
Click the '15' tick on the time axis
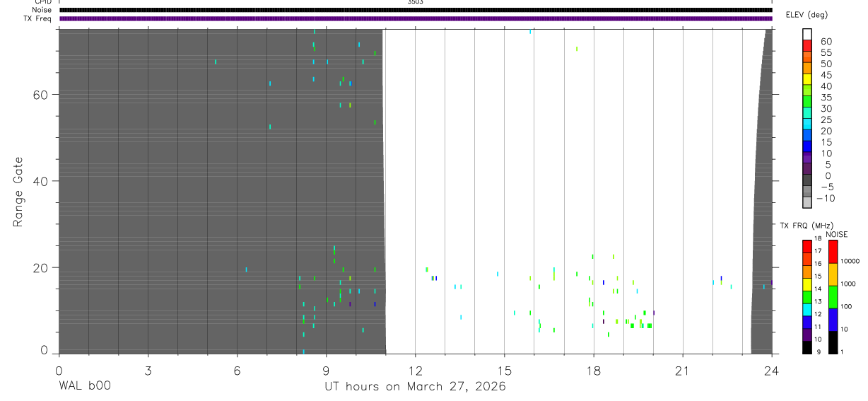(x=505, y=370)
